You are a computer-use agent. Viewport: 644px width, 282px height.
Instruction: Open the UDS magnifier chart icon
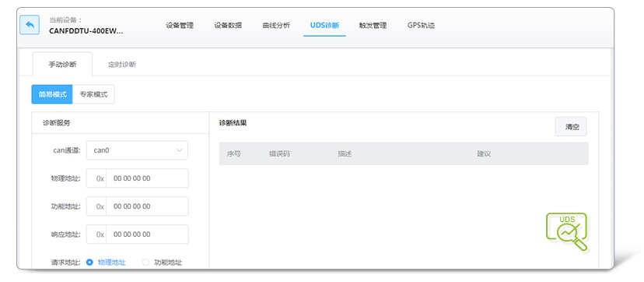tap(567, 231)
